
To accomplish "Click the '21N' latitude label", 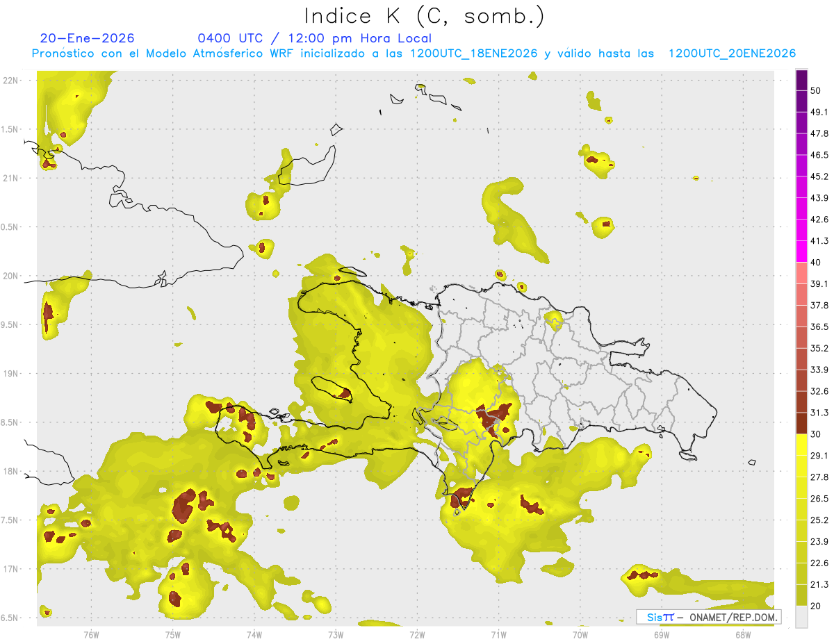I will (11, 178).
